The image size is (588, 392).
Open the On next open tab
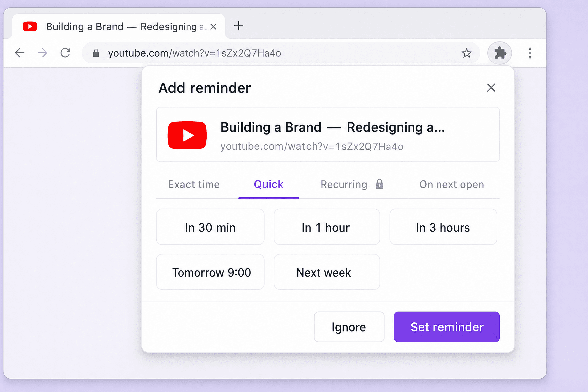tap(452, 184)
